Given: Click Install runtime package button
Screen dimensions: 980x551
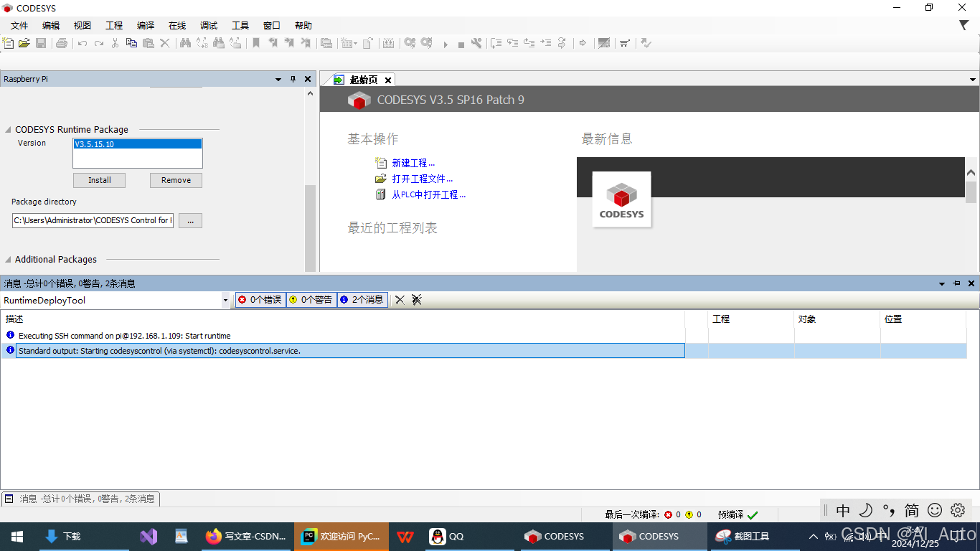Looking at the screenshot, I should (x=100, y=180).
